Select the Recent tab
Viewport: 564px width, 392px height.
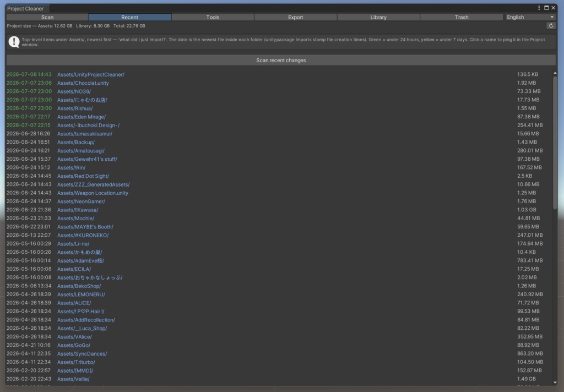129,17
